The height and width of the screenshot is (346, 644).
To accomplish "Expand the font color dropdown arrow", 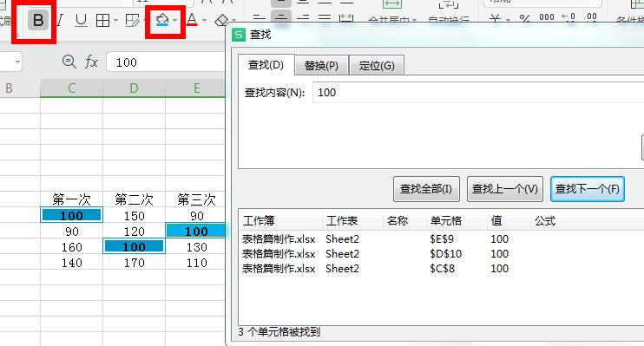I will pyautogui.click(x=204, y=20).
